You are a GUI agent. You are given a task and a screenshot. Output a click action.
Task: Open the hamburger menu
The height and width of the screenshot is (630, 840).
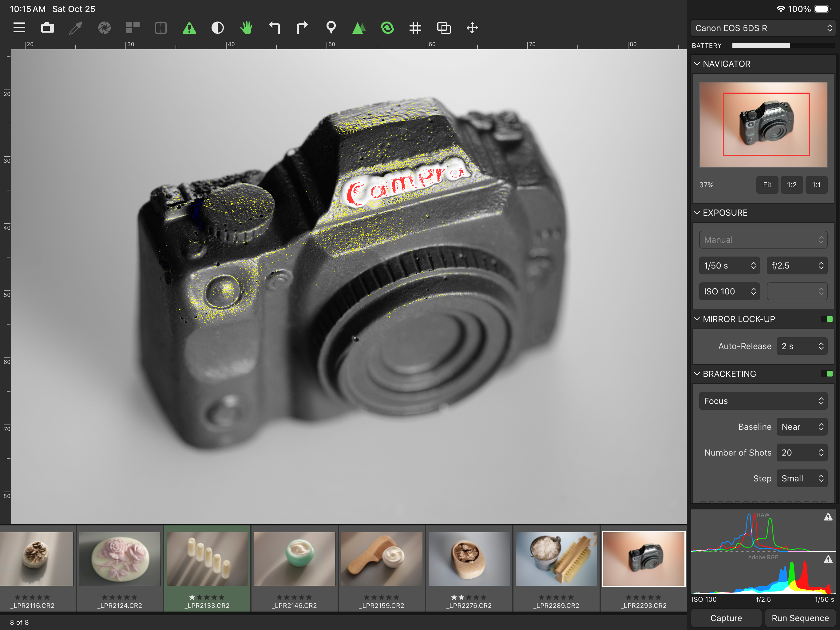[x=19, y=28]
